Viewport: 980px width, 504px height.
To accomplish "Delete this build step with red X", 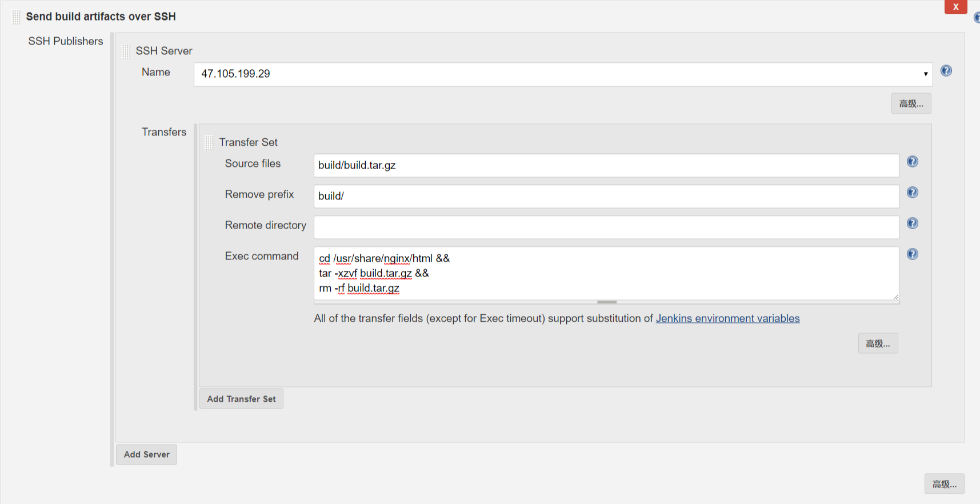I will pyautogui.click(x=955, y=7).
